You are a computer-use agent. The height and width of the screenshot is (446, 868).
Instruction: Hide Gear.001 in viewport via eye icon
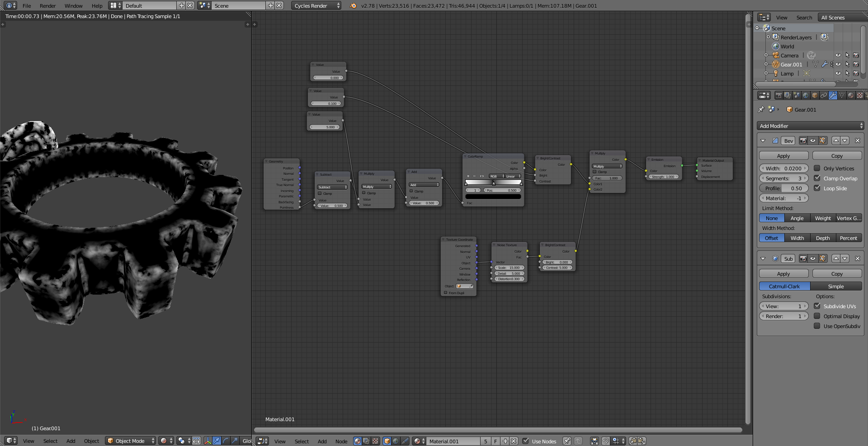(x=838, y=64)
